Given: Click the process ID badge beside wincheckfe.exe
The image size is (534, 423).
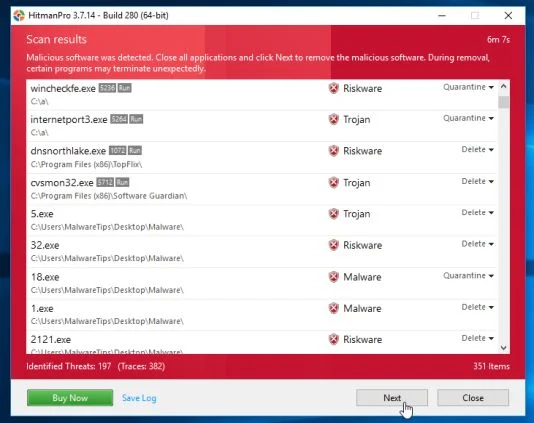Looking at the screenshot, I should 107,88.
